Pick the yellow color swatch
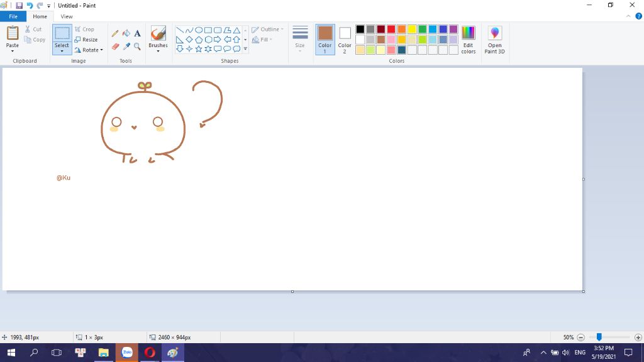 pos(412,29)
